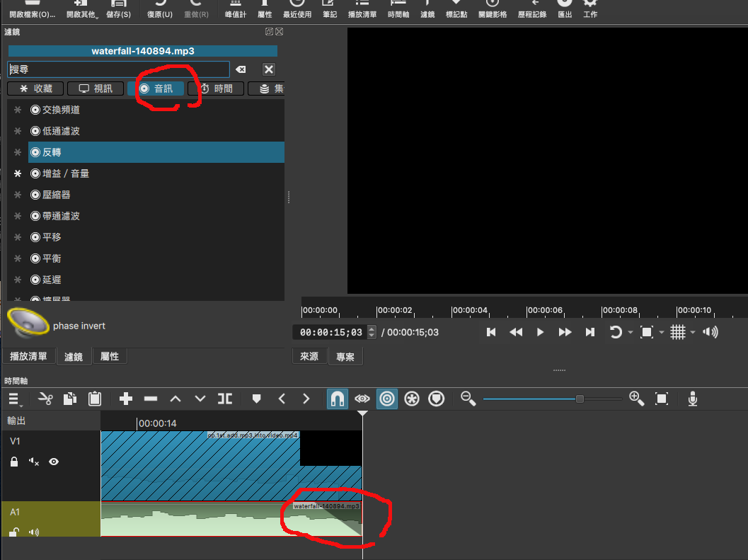This screenshot has width=748, height=560.
Task: Click the split at playhead icon
Action: tap(225, 399)
